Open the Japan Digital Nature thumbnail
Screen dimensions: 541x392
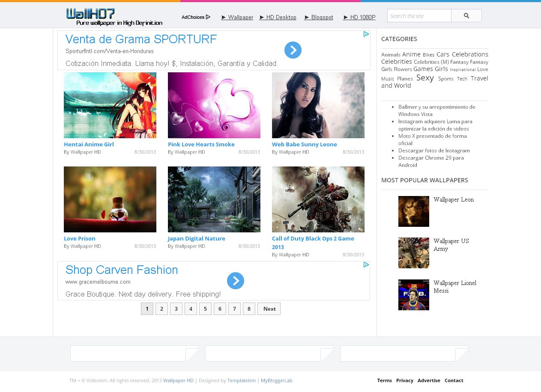214,199
